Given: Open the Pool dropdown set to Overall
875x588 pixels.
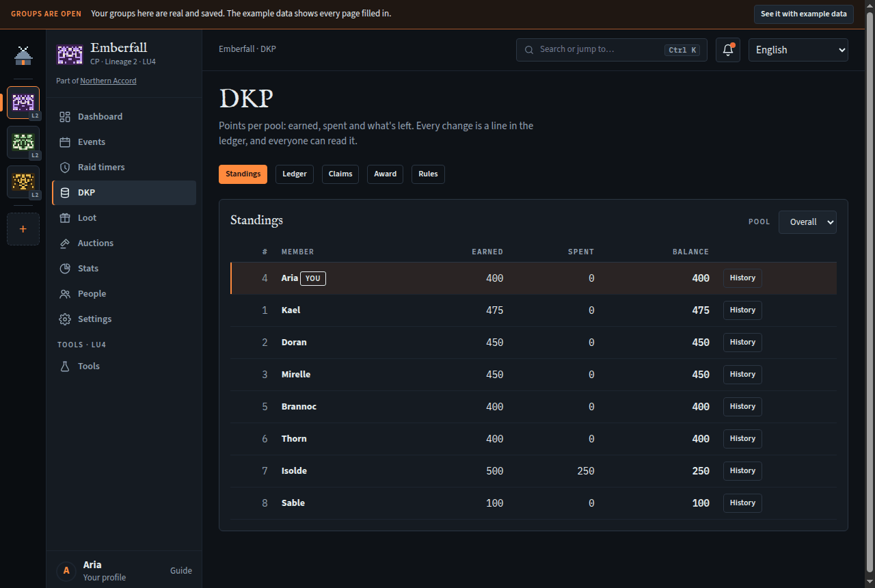Looking at the screenshot, I should point(807,222).
